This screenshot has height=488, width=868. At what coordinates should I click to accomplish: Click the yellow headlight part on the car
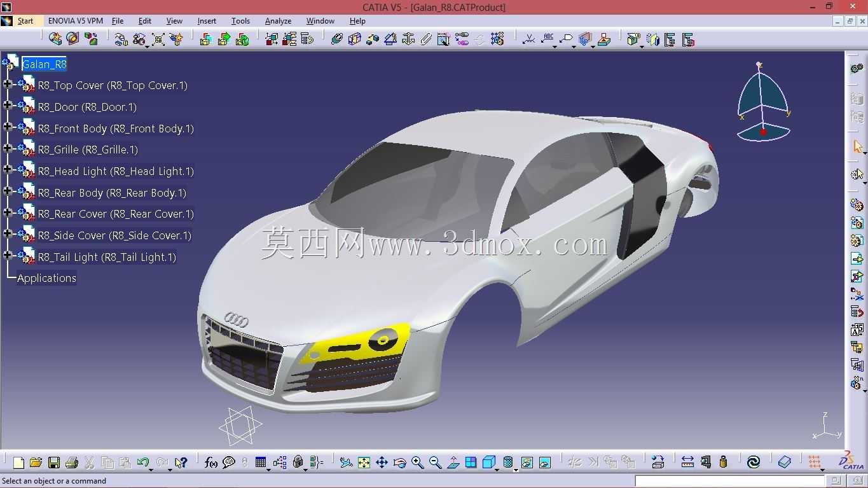pyautogui.click(x=356, y=344)
